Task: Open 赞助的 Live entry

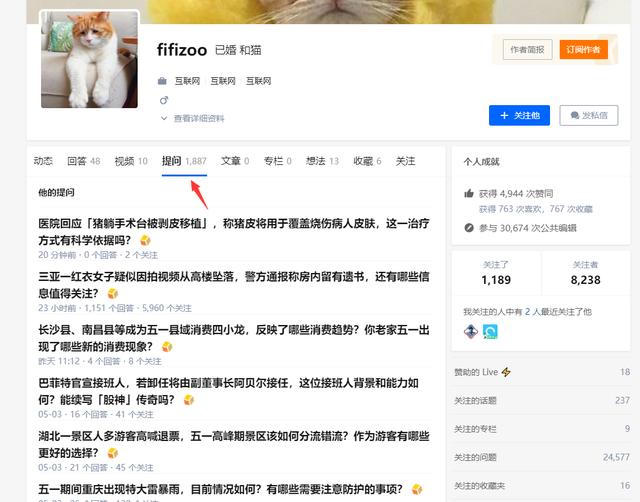Action: [x=542, y=372]
